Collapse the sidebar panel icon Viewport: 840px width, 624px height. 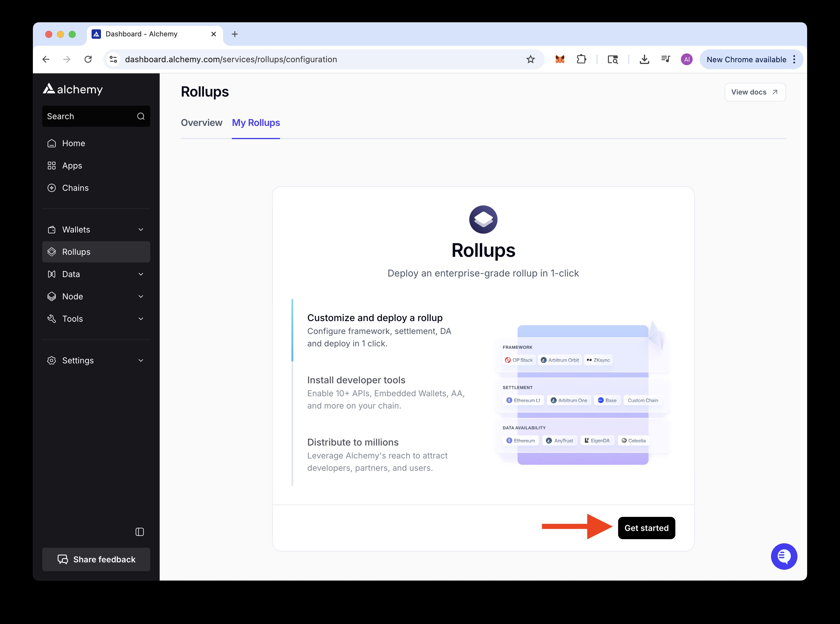(140, 532)
